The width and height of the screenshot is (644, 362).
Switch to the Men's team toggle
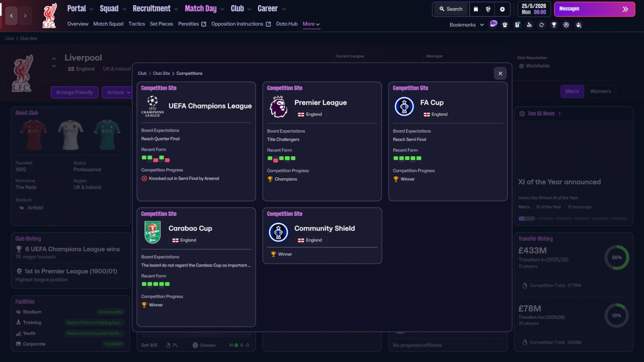coord(572,91)
